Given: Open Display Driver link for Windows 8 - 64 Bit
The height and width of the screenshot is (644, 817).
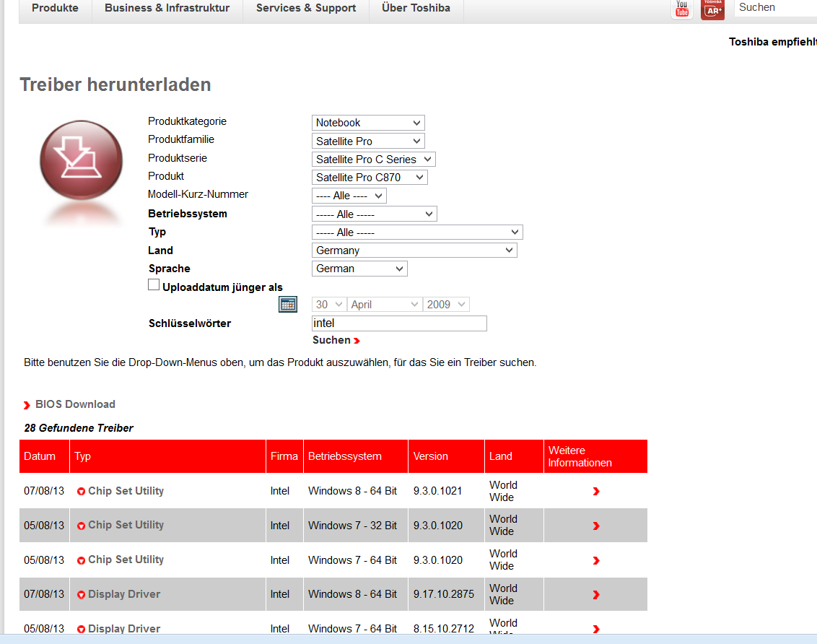Looking at the screenshot, I should click(124, 594).
